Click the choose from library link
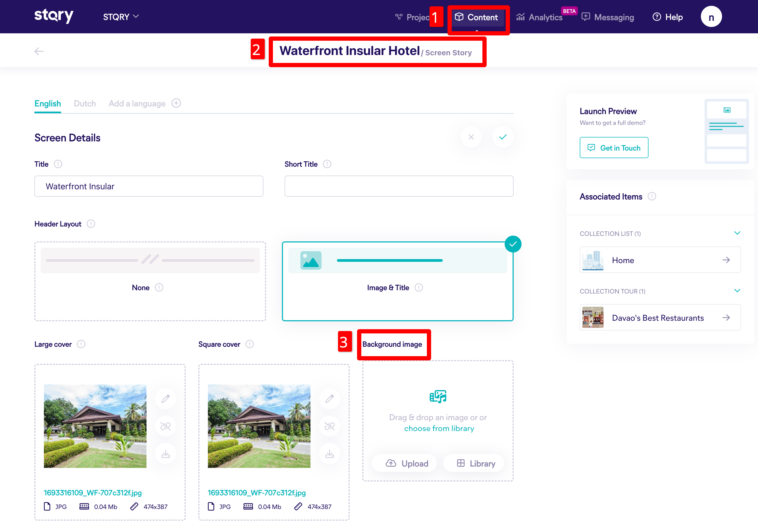The image size is (758, 532). 439,428
